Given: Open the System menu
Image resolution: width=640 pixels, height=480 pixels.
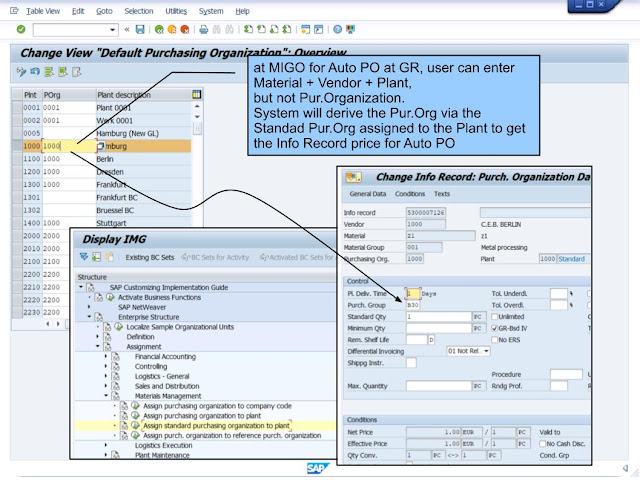Looking at the screenshot, I should click(x=211, y=11).
